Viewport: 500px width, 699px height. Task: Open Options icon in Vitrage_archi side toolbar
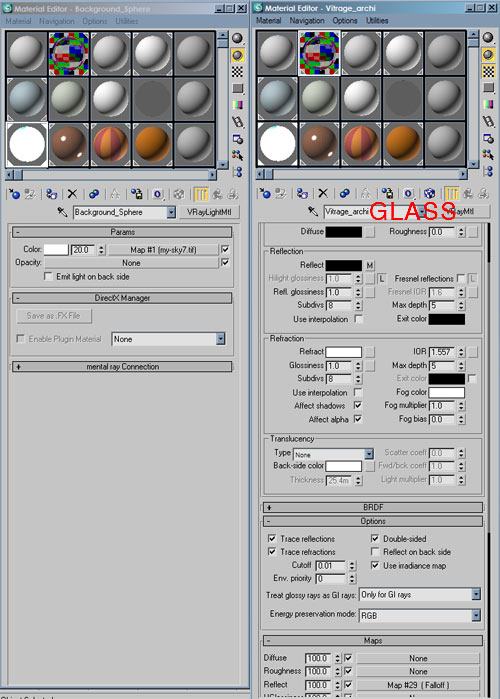pos(488,139)
